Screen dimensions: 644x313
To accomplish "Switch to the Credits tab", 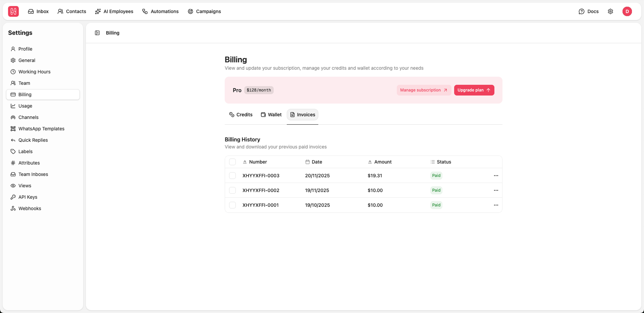I will (x=241, y=115).
